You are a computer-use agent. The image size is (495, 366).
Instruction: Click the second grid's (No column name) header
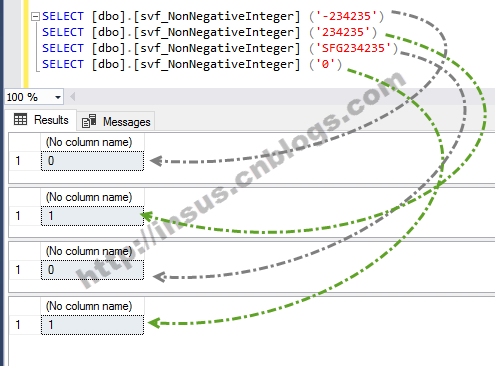click(92, 197)
